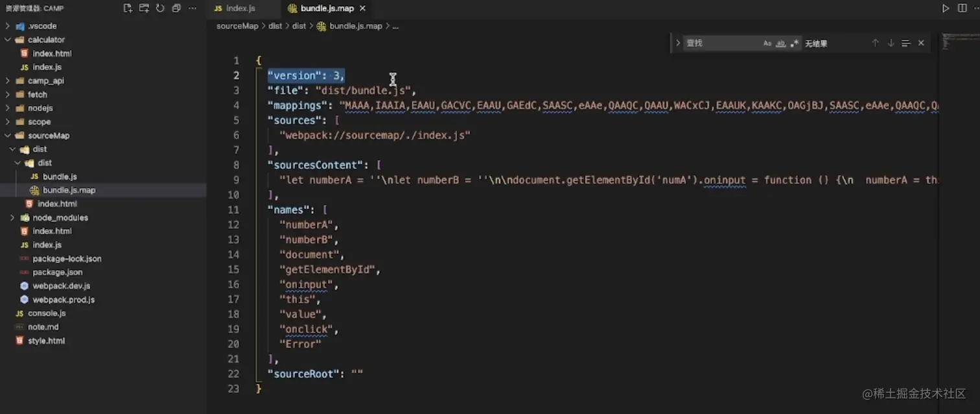This screenshot has width=980, height=414.
Task: Go to next match in find widget
Action: click(891, 43)
